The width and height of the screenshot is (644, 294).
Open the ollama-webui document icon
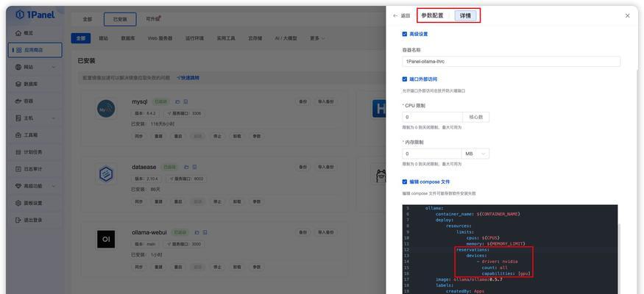tap(205, 232)
